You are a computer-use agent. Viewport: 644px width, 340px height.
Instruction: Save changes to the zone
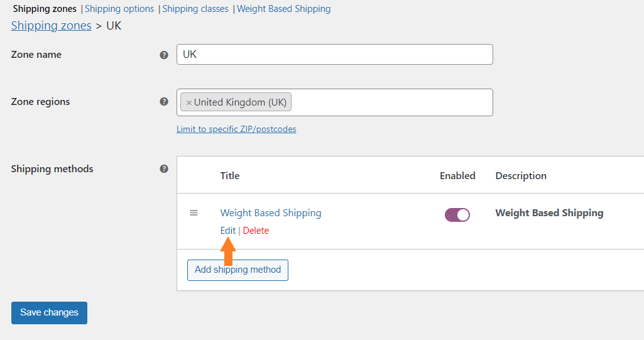pos(49,313)
